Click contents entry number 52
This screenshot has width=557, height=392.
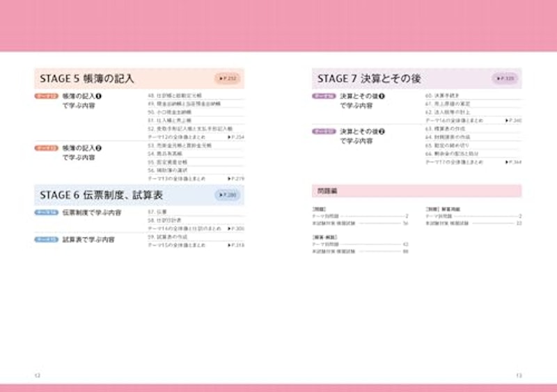190,129
